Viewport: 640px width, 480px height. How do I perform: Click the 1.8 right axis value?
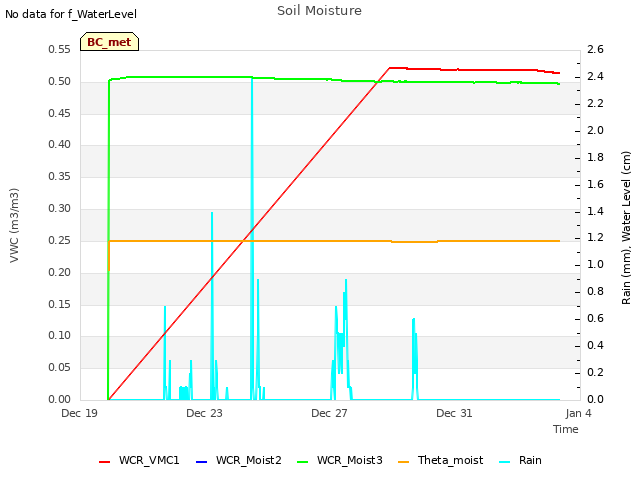point(595,157)
